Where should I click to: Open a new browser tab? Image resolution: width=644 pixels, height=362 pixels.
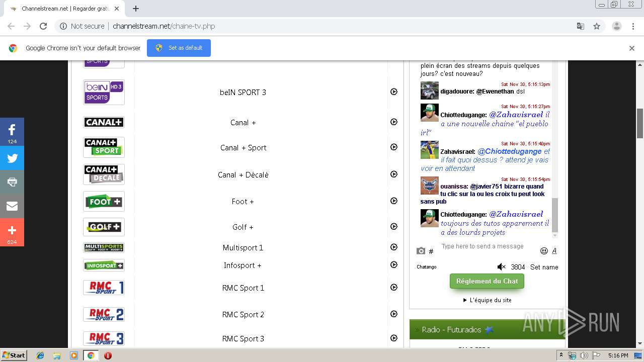[136, 9]
